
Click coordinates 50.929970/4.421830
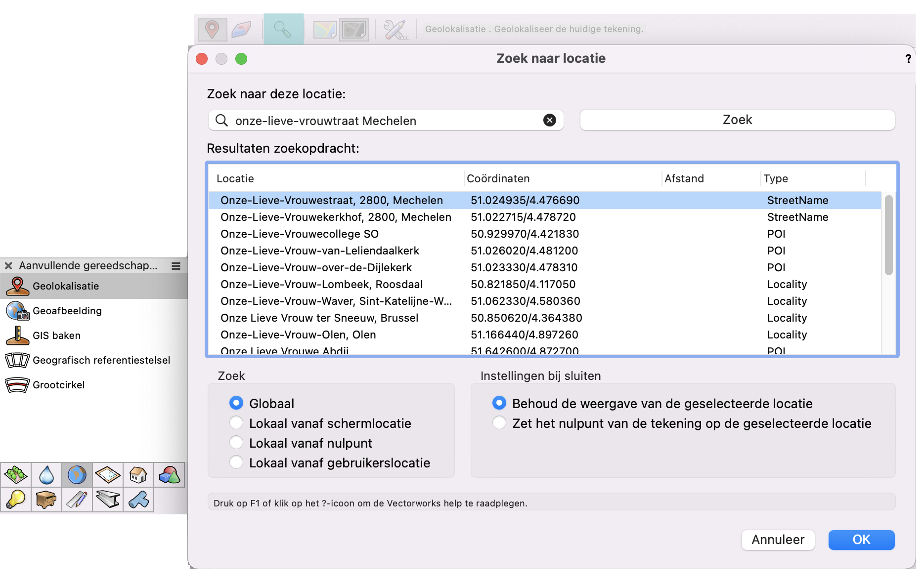(x=525, y=234)
